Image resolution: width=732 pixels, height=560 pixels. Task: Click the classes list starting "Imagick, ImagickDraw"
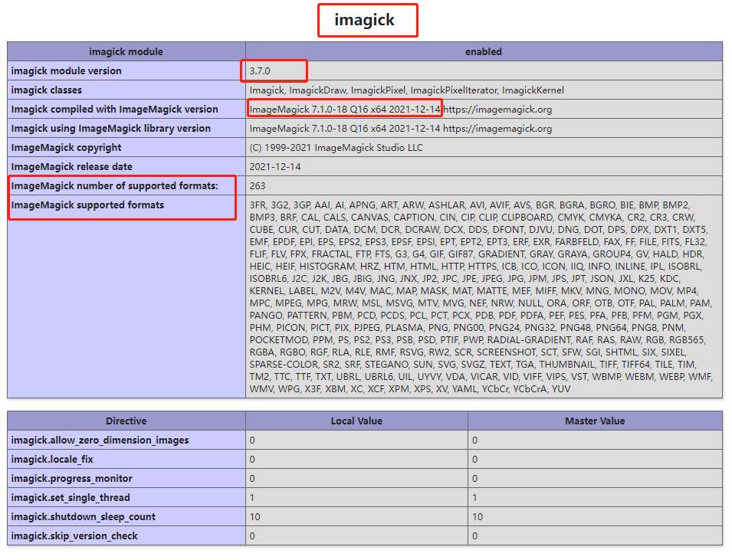406,90
